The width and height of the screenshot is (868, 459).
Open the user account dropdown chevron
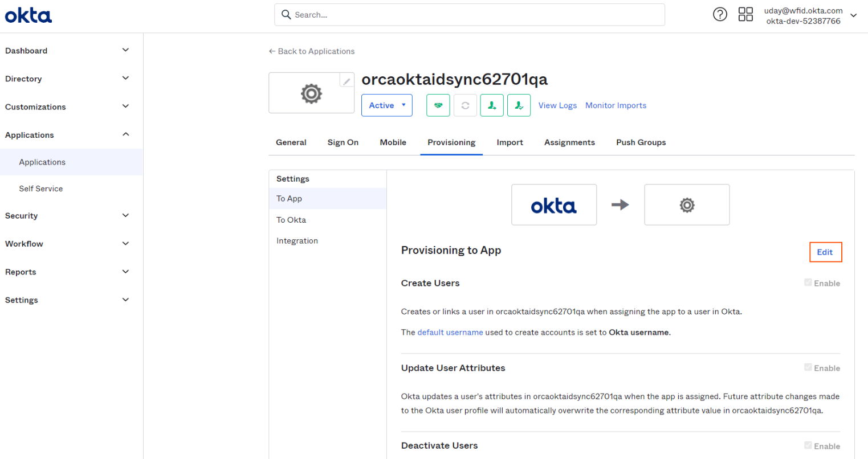[854, 15]
